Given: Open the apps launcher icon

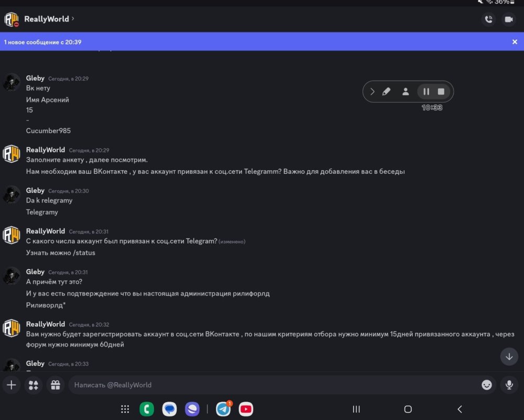Looking at the screenshot, I should point(34,385).
